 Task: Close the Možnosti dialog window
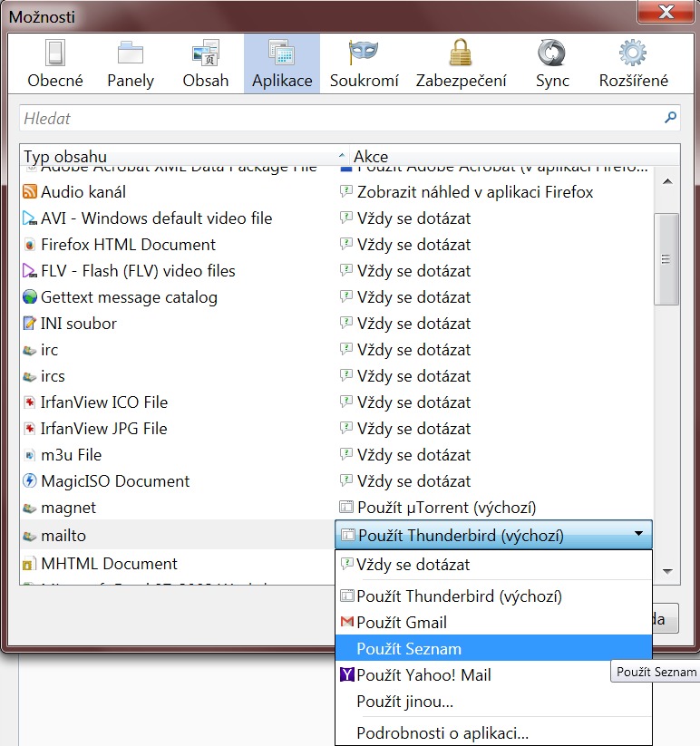666,12
